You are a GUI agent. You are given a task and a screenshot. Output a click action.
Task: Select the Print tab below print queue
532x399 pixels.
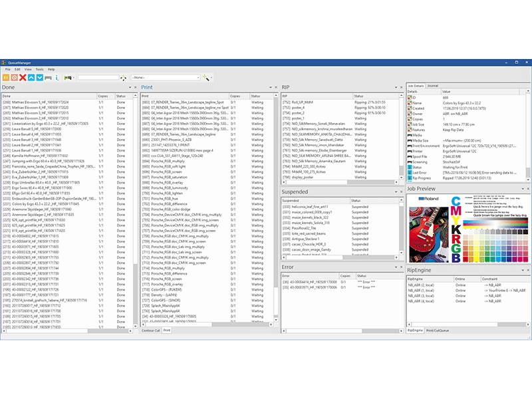click(167, 330)
